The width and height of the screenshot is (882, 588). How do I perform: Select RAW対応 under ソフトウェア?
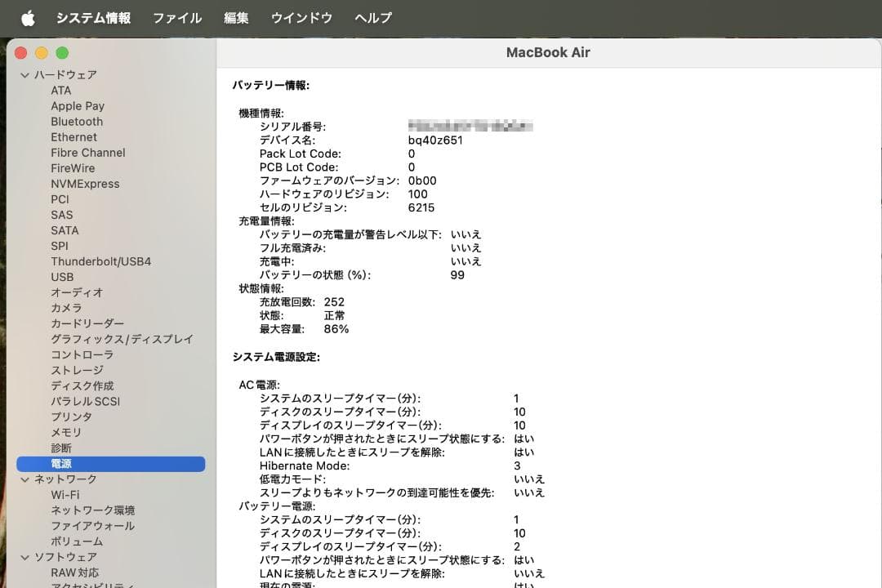[73, 572]
